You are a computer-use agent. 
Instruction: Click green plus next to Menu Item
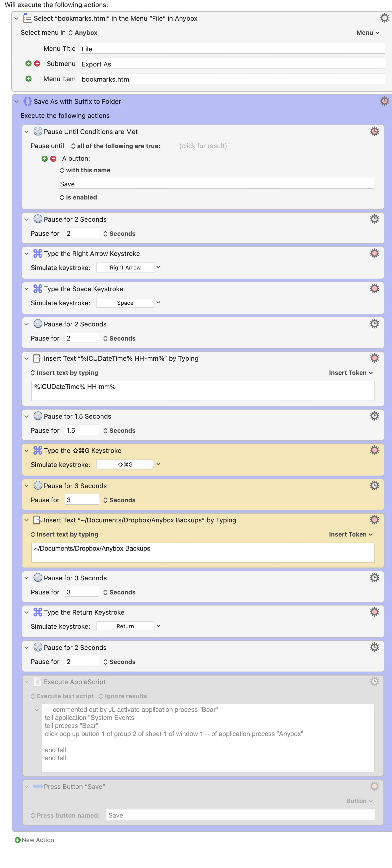click(x=29, y=79)
